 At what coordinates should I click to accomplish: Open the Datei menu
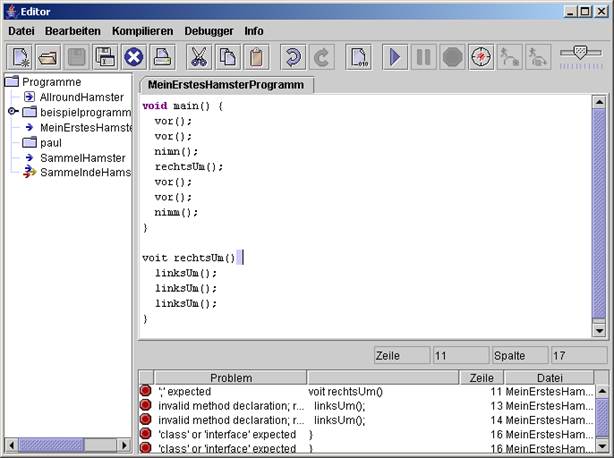tap(22, 31)
